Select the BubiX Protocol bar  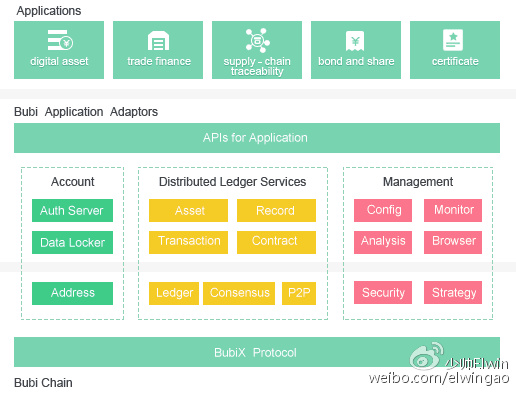click(x=257, y=352)
